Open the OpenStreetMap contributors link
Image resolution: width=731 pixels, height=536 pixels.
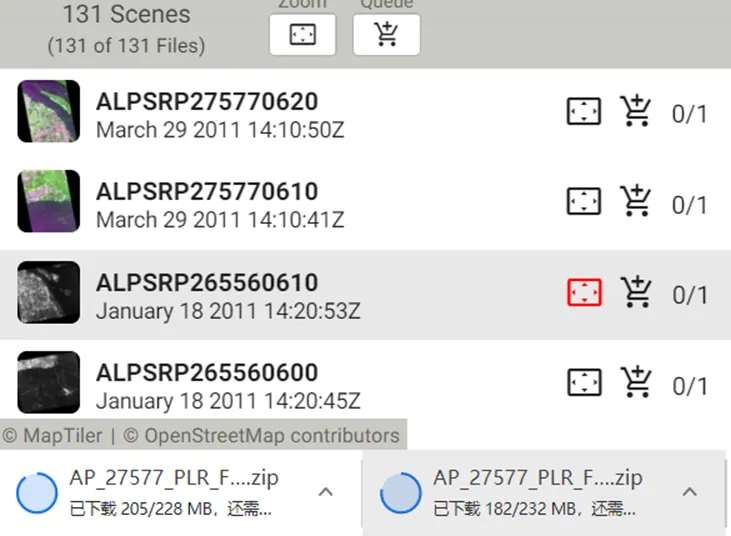click(x=272, y=436)
